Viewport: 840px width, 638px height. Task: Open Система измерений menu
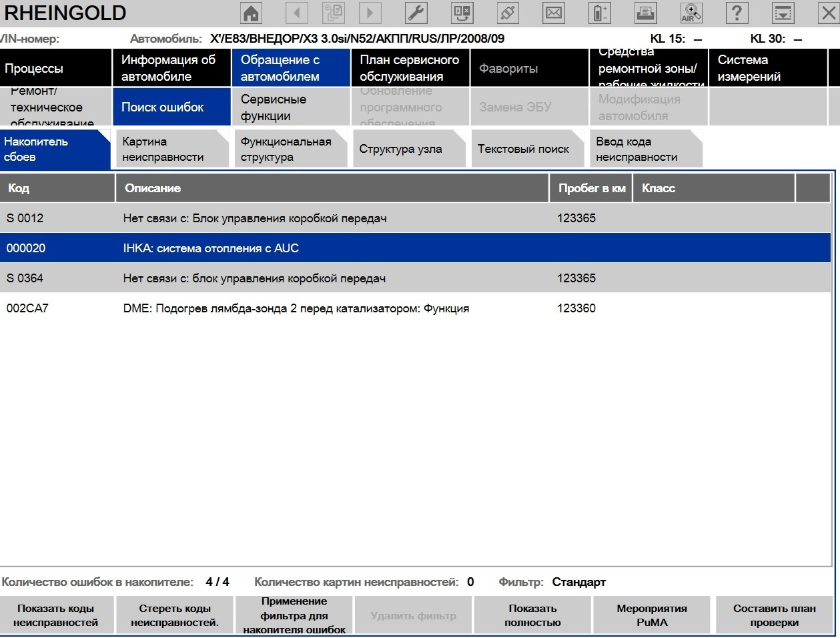pos(768,68)
